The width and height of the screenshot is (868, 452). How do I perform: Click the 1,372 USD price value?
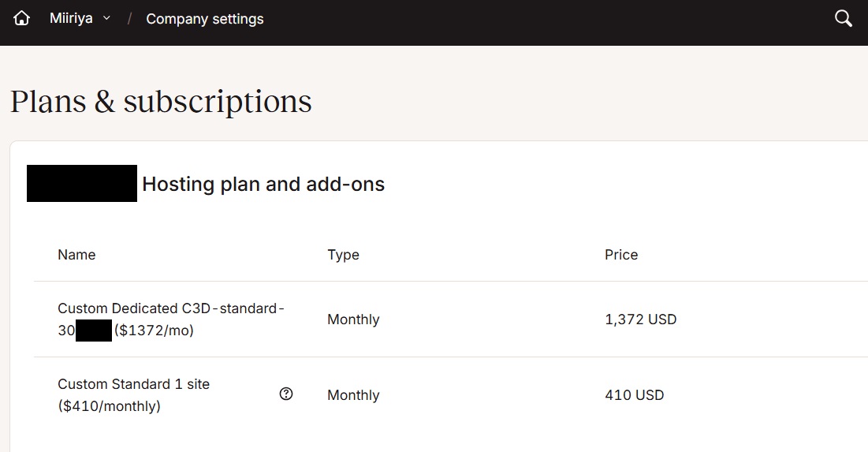tap(640, 319)
